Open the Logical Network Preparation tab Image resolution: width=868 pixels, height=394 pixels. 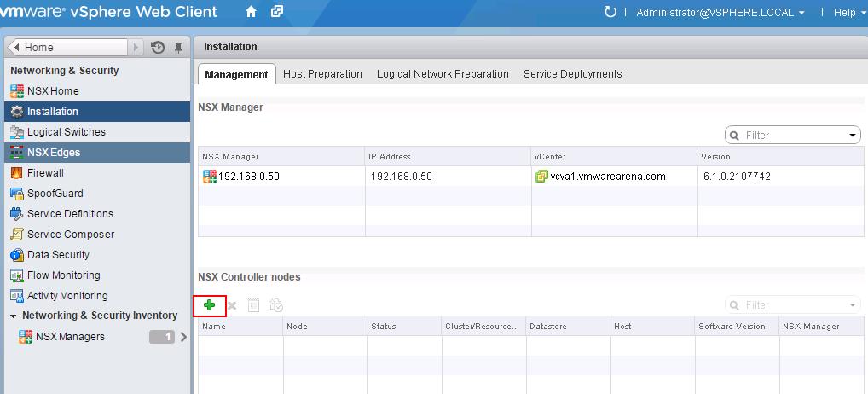[443, 74]
